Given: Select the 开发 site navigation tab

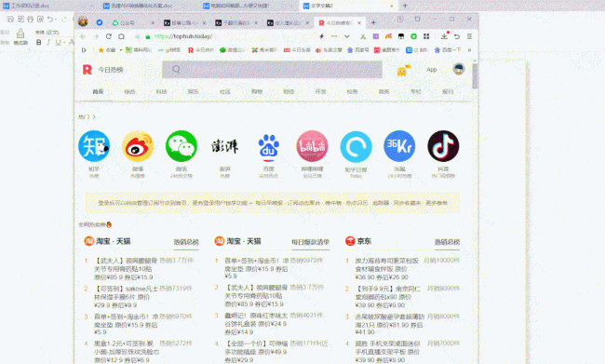Looking at the screenshot, I should tap(320, 91).
